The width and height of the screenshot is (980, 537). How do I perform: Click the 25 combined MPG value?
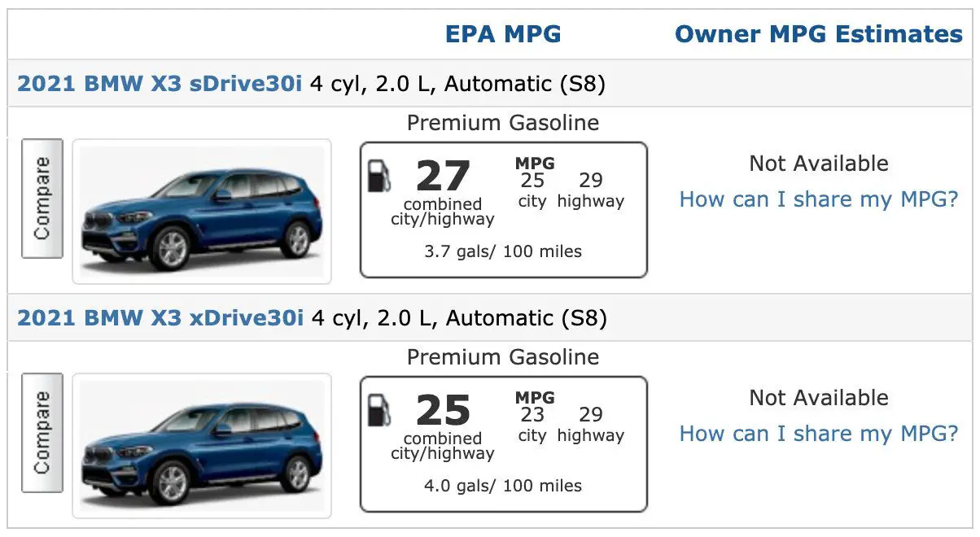[x=443, y=410]
